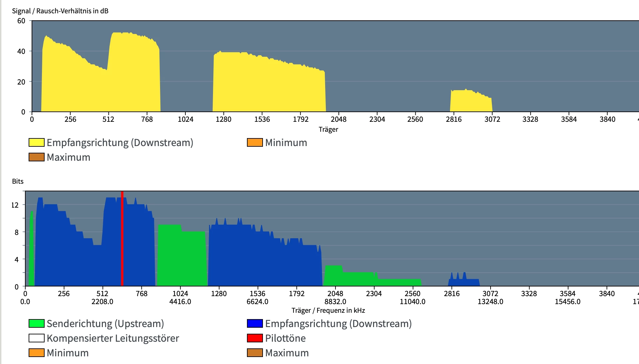The width and height of the screenshot is (639, 364).
Task: Click brown Maximum swatch in SNR legend
Action: click(x=37, y=157)
